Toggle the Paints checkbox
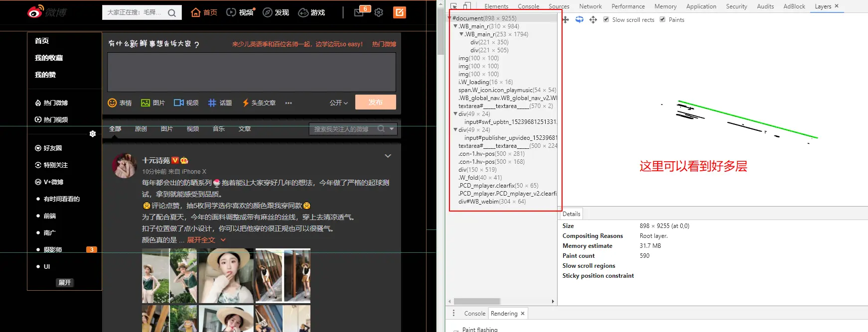The image size is (868, 332). tap(662, 19)
